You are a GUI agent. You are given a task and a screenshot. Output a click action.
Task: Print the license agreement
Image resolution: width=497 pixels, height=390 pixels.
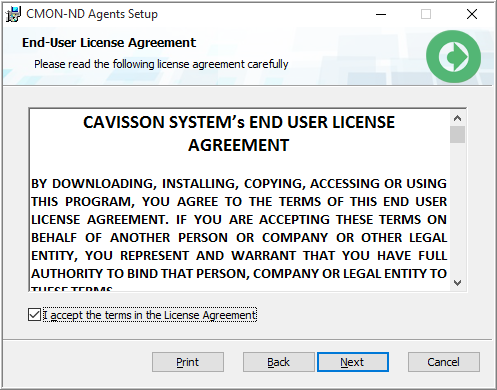188,362
